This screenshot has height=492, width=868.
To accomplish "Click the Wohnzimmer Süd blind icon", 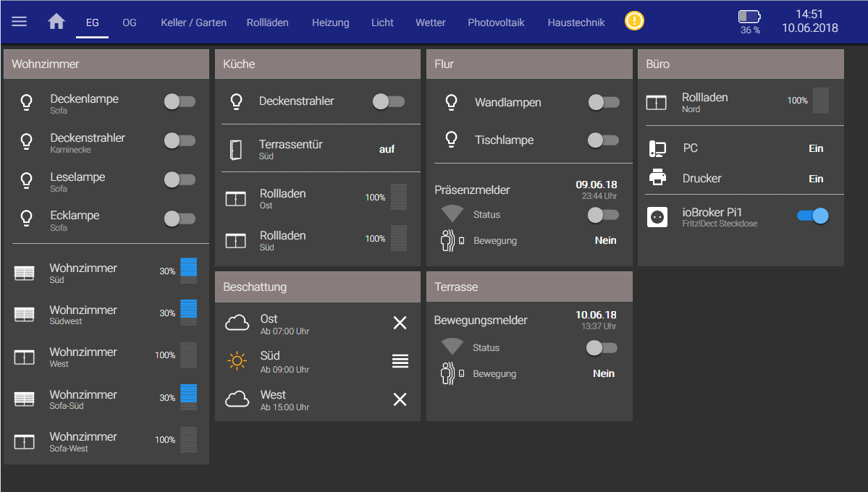I will (x=25, y=273).
